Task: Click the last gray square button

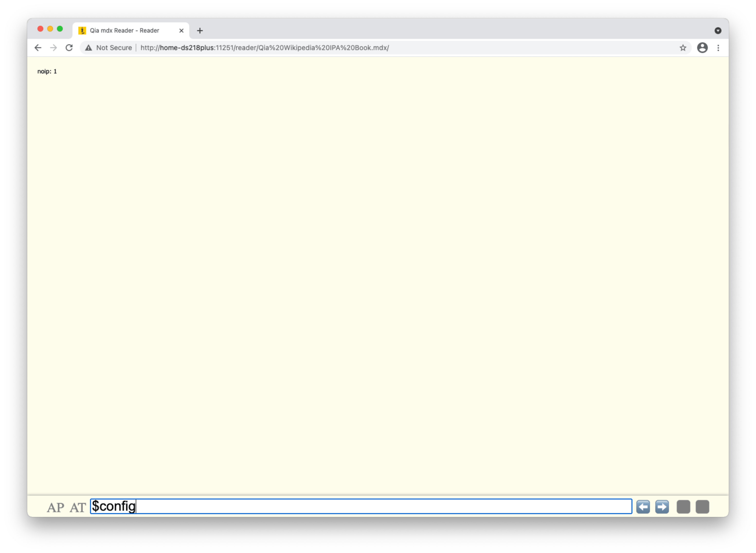Action: coord(702,507)
